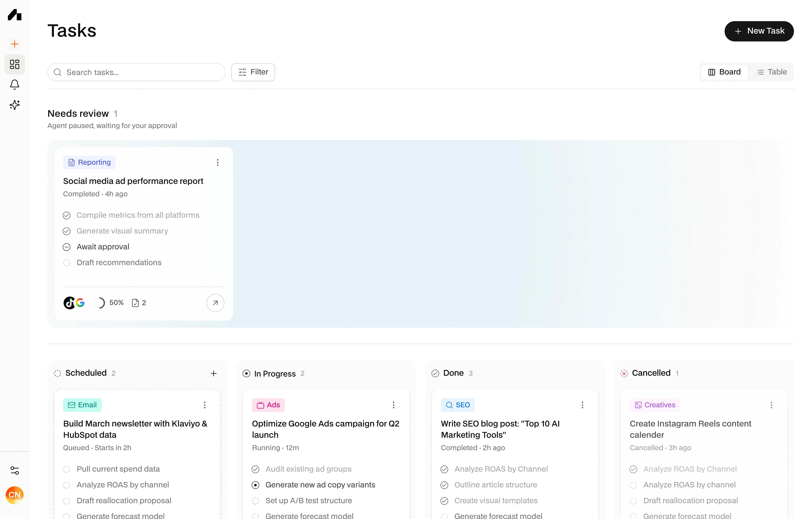Click the New Task button
The image size is (812, 519).
click(759, 31)
